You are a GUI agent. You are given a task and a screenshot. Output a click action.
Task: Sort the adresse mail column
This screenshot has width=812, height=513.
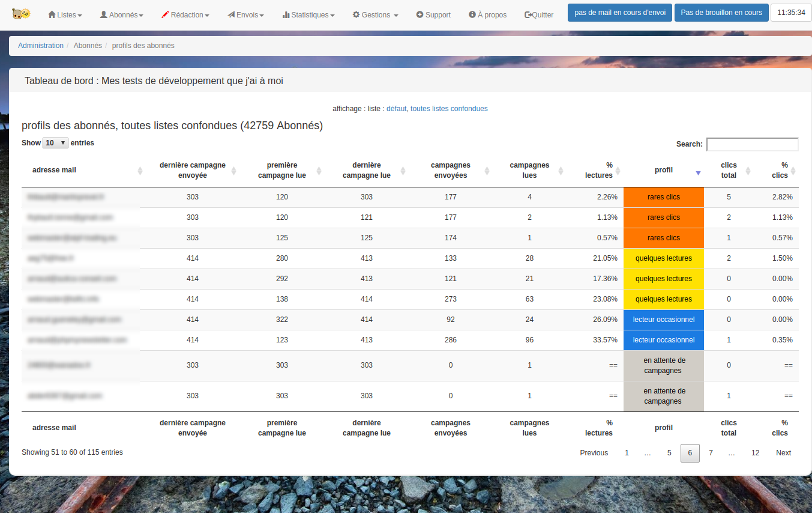tap(140, 171)
